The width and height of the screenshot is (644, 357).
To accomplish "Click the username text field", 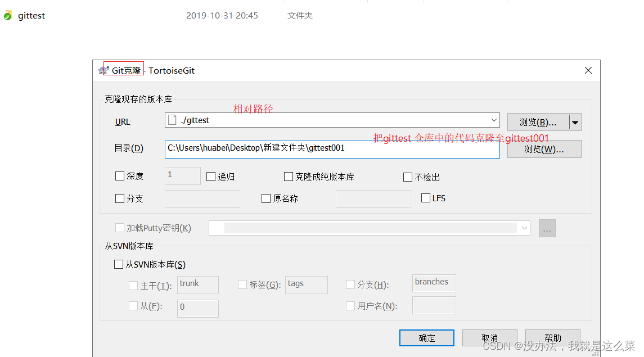I will (x=434, y=305).
